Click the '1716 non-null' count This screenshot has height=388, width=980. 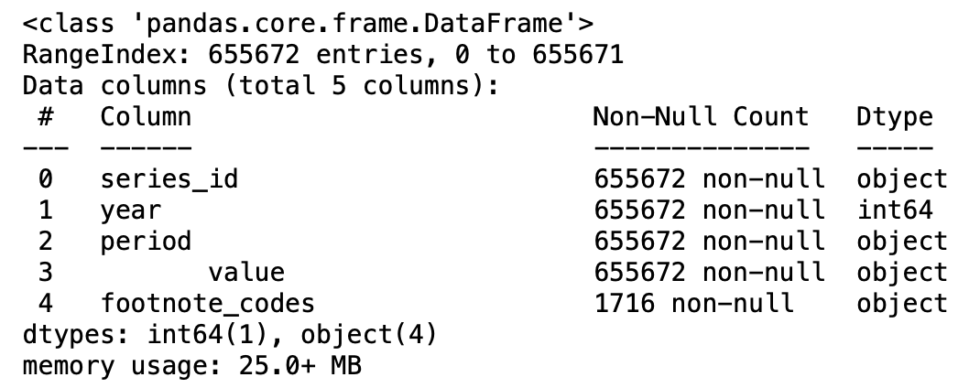tap(693, 304)
